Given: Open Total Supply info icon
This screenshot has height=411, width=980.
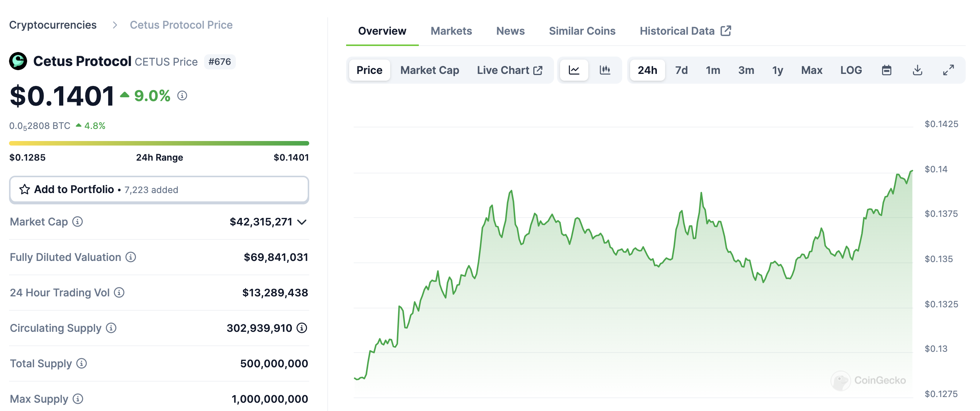Looking at the screenshot, I should pyautogui.click(x=81, y=363).
